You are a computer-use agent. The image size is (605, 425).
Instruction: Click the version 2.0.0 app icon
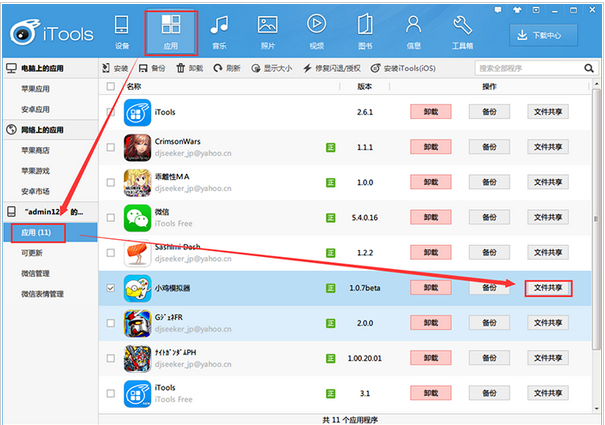coord(137,323)
